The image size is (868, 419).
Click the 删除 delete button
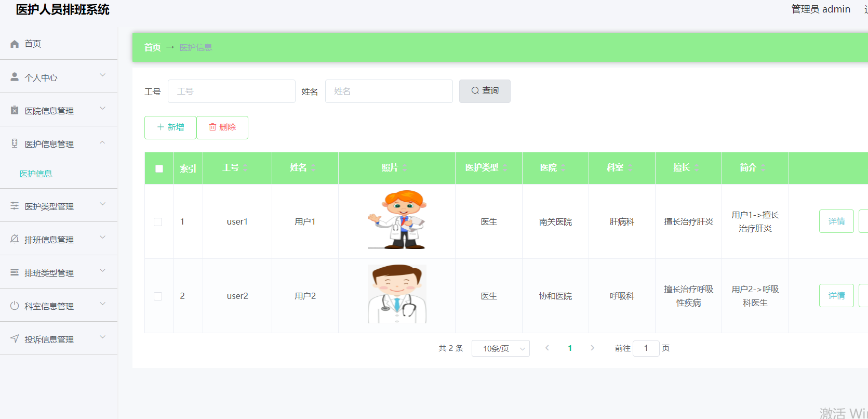click(x=222, y=127)
